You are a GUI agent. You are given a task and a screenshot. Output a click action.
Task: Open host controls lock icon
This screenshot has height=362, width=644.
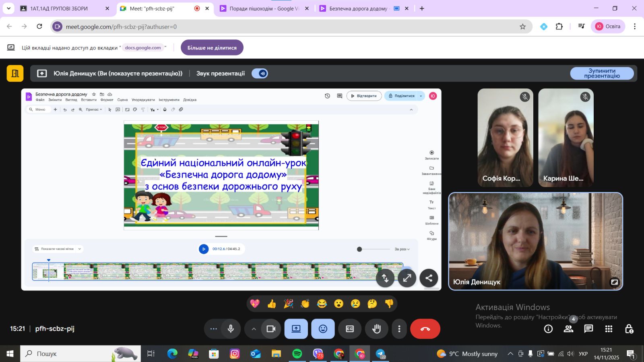pyautogui.click(x=629, y=329)
